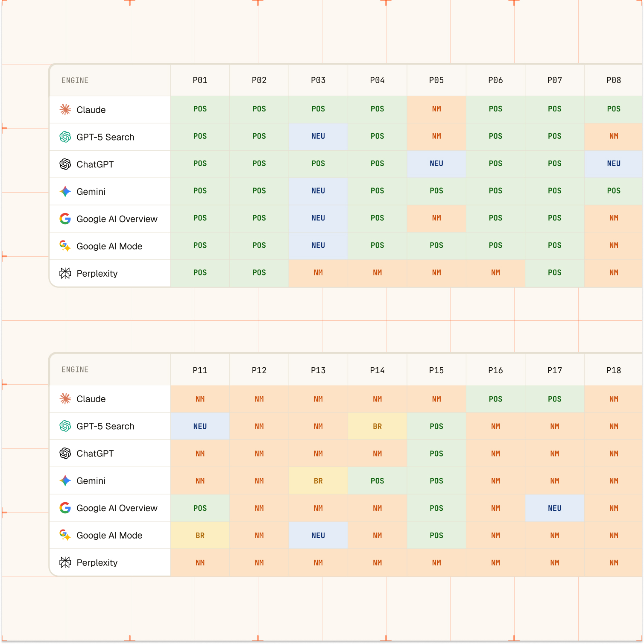Image resolution: width=644 pixels, height=644 pixels.
Task: Select the P18 column header
Action: coord(614,370)
